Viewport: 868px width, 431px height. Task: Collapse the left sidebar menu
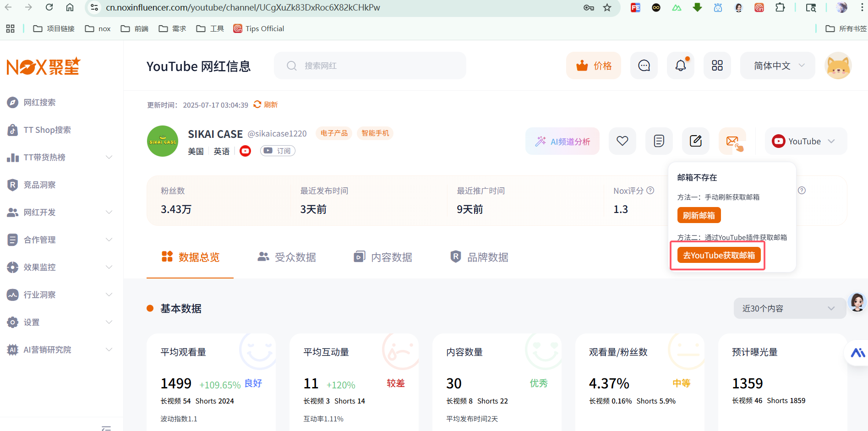pos(106,428)
